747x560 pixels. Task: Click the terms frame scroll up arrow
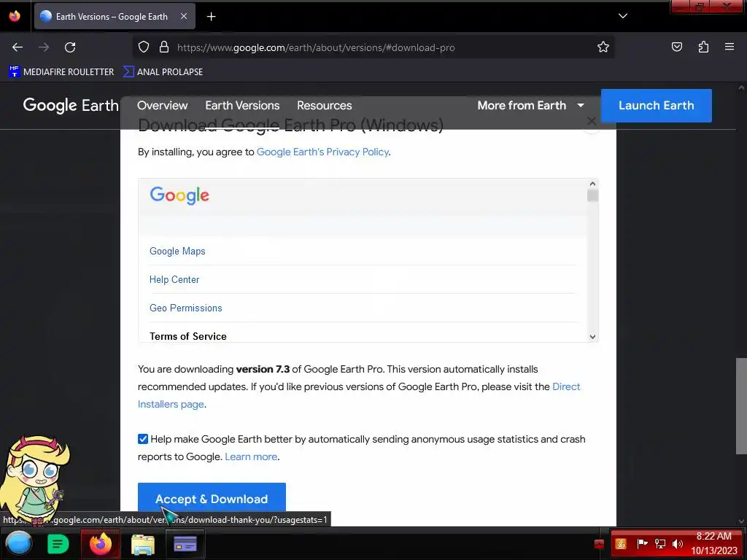point(592,184)
